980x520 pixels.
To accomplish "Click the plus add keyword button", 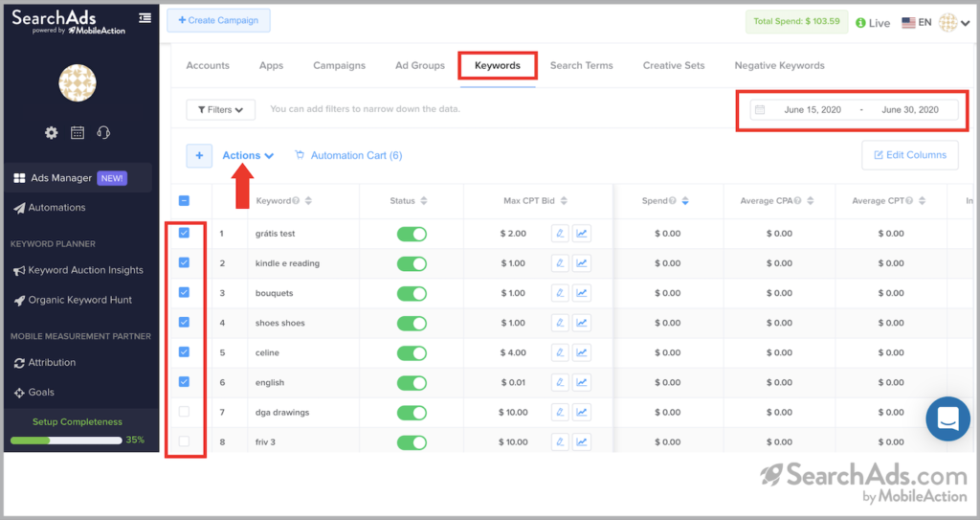I will [x=199, y=155].
